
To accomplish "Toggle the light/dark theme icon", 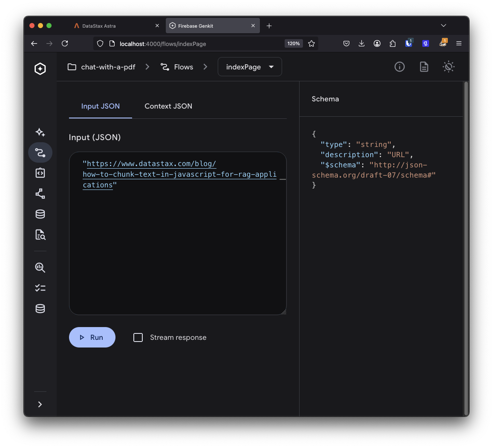I will point(449,67).
